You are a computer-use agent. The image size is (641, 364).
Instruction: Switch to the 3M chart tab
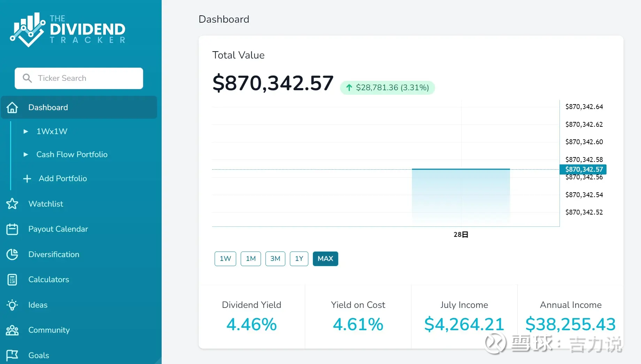275,258
